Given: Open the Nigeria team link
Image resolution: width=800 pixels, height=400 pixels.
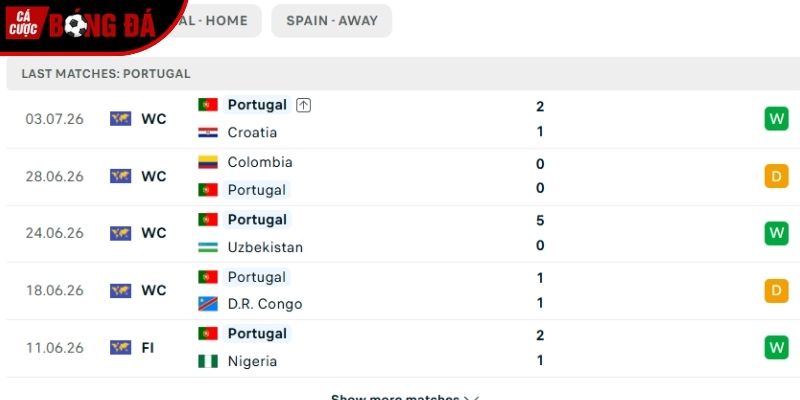Looking at the screenshot, I should tap(252, 361).
